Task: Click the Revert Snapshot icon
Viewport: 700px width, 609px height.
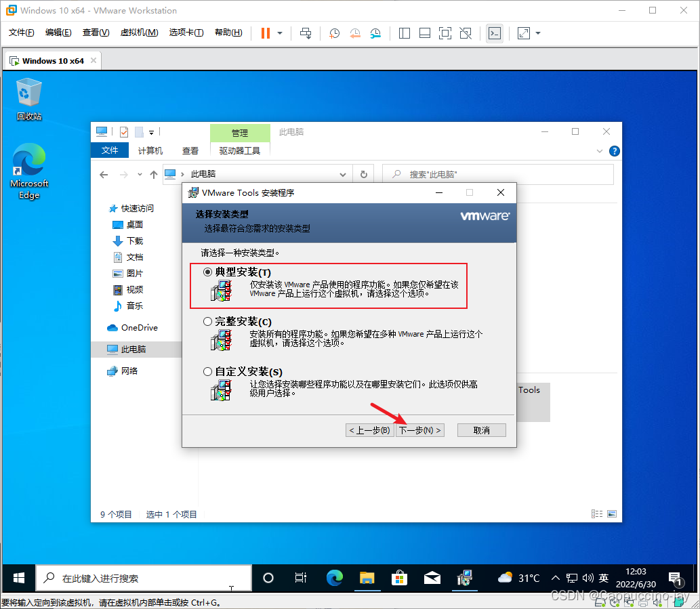Action: click(355, 33)
